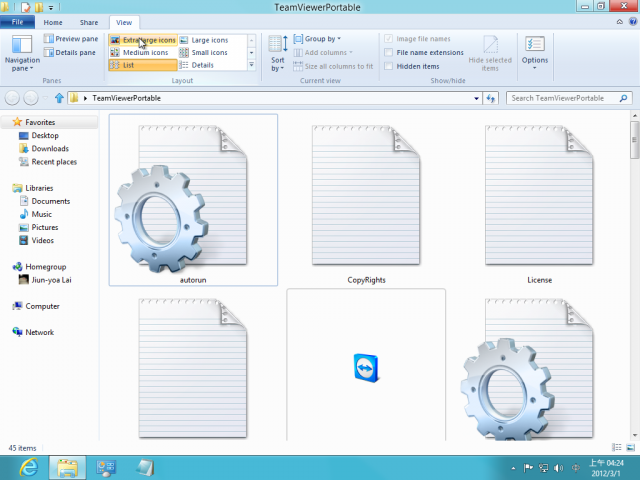Image resolution: width=640 pixels, height=480 pixels.
Task: Select the License file
Action: tap(539, 200)
